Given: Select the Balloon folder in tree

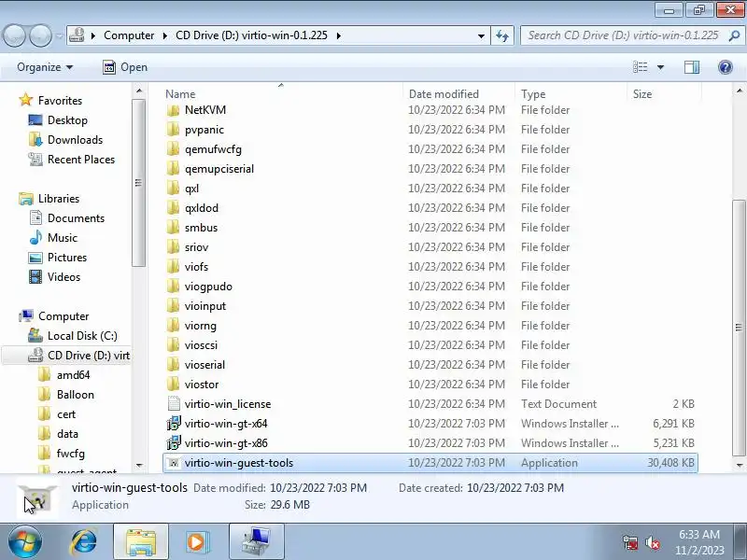Looking at the screenshot, I should (x=76, y=394).
